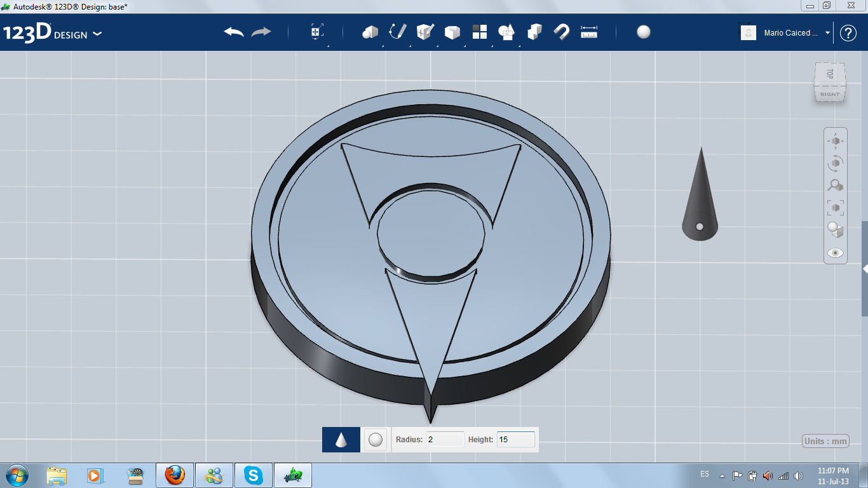Click the Show desktop strip
868x488 pixels.
[863, 475]
